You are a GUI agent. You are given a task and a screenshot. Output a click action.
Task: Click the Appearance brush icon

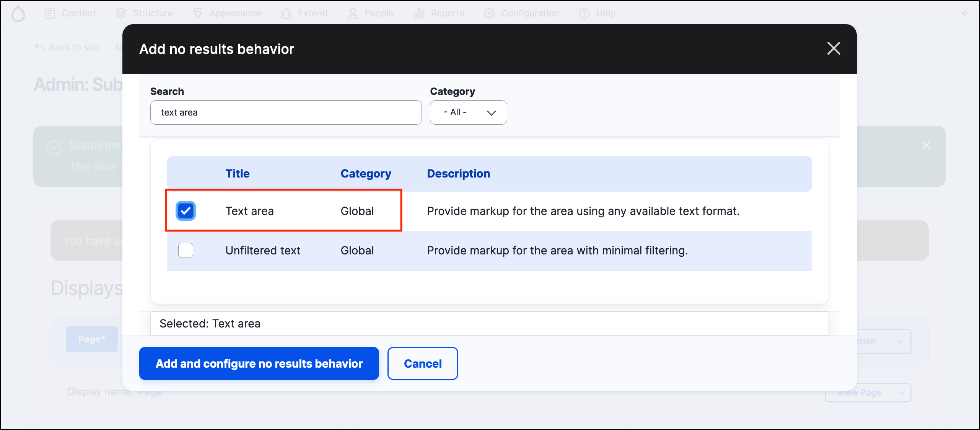tap(198, 13)
